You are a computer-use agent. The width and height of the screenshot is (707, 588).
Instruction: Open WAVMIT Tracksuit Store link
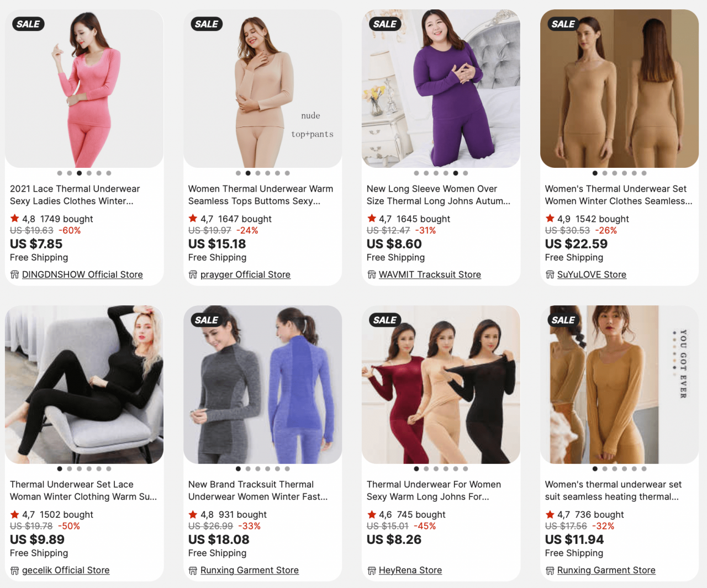pyautogui.click(x=430, y=274)
